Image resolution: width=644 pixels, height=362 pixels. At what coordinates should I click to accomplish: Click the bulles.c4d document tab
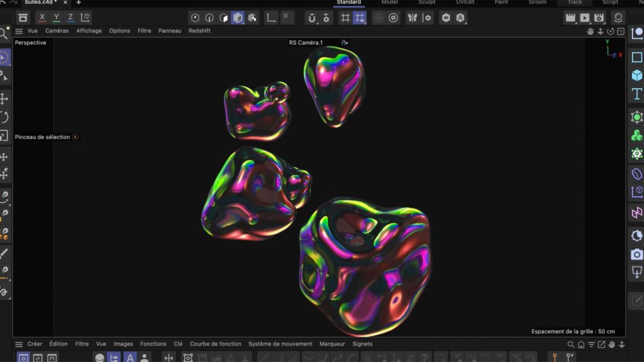(40, 3)
